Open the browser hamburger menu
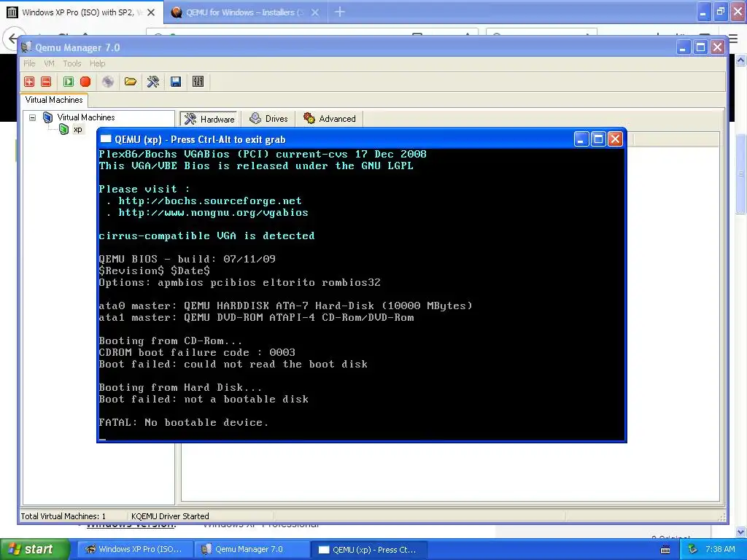The image size is (747, 560). point(734,39)
